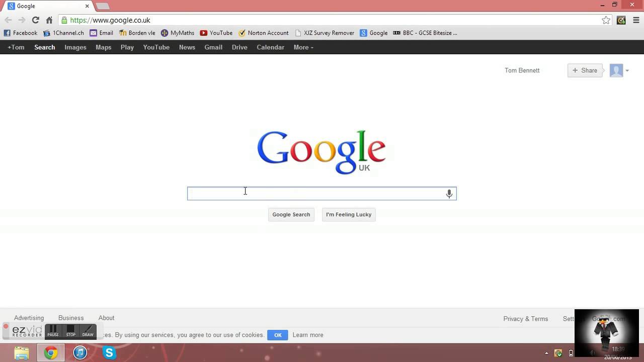This screenshot has width=644, height=362.
Task: Click the Share button
Action: pyautogui.click(x=585, y=70)
